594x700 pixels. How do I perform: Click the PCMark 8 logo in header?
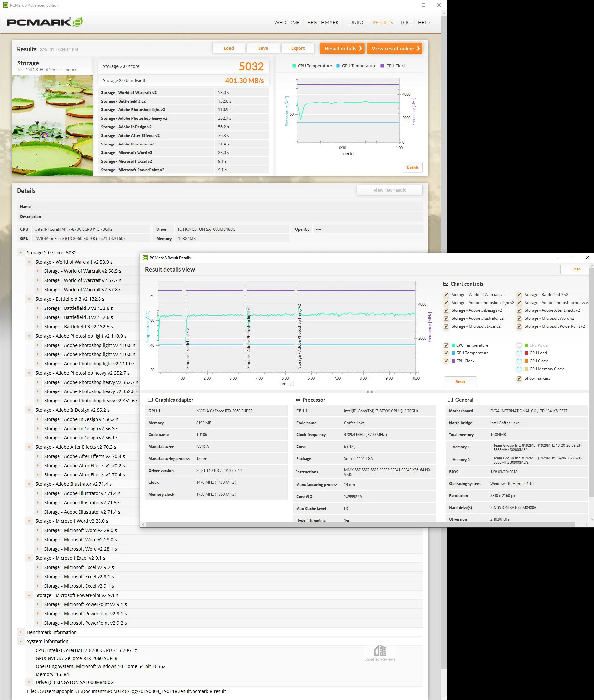[x=44, y=22]
